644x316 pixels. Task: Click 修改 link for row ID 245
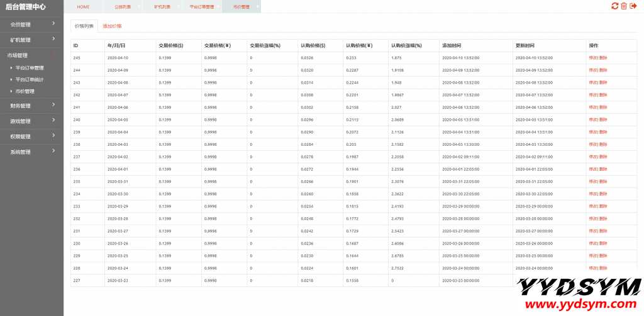[x=593, y=58]
